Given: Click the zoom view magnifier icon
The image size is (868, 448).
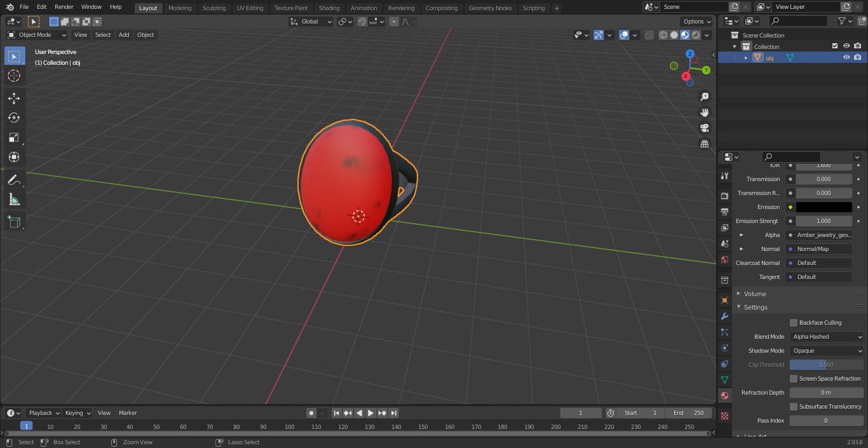Looking at the screenshot, I should (x=704, y=97).
